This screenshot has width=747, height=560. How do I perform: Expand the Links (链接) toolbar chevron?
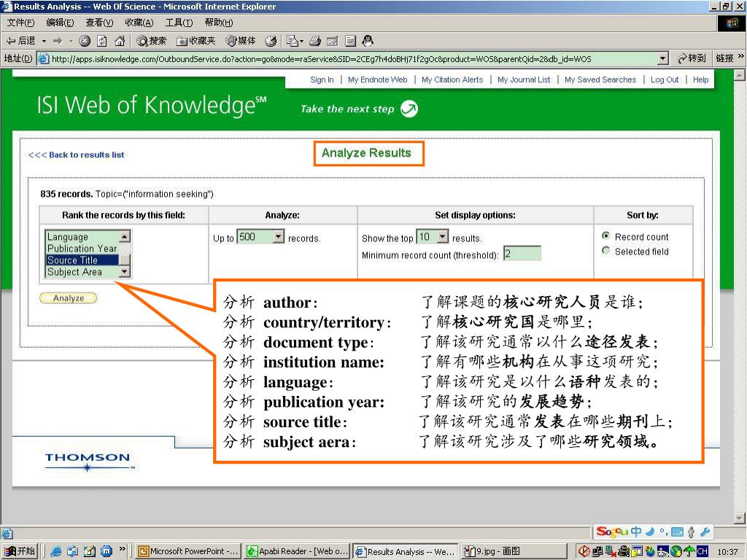tap(741, 56)
